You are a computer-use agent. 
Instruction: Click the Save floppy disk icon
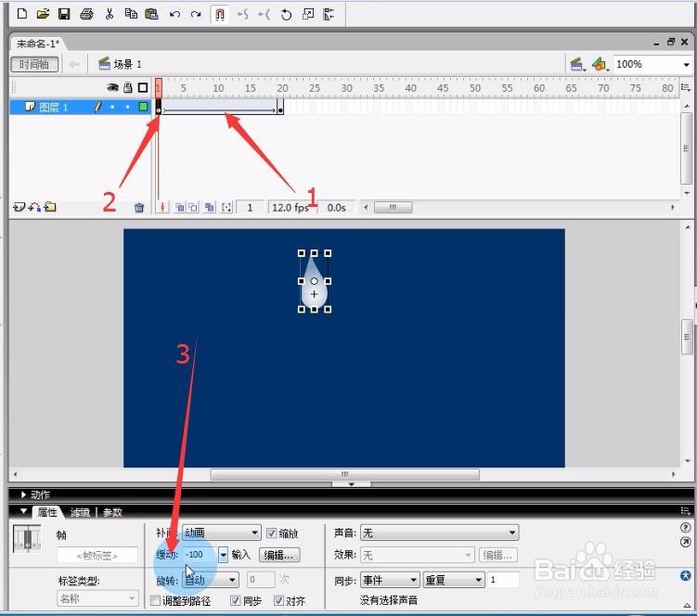[64, 14]
